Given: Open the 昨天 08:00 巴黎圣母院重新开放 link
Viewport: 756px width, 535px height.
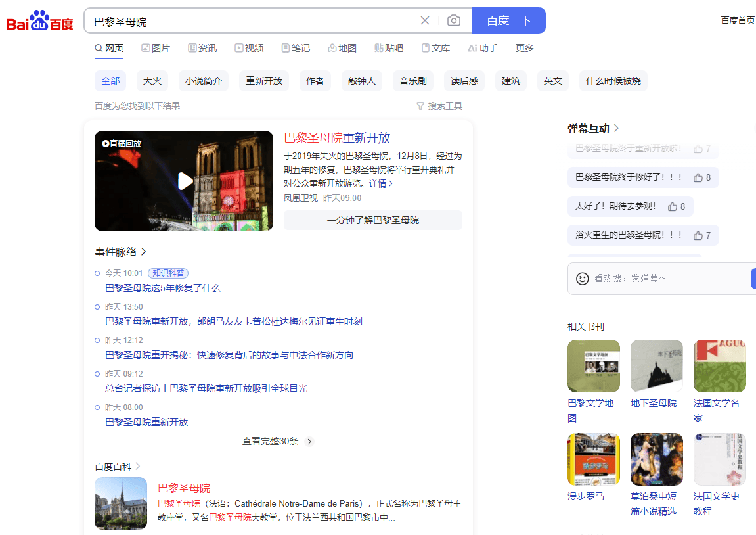Looking at the screenshot, I should pyautogui.click(x=146, y=422).
